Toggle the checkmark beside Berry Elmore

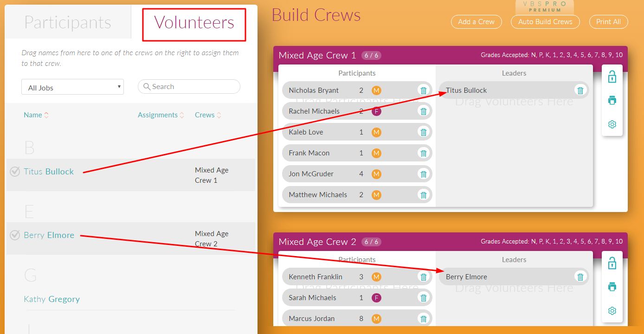[15, 235]
